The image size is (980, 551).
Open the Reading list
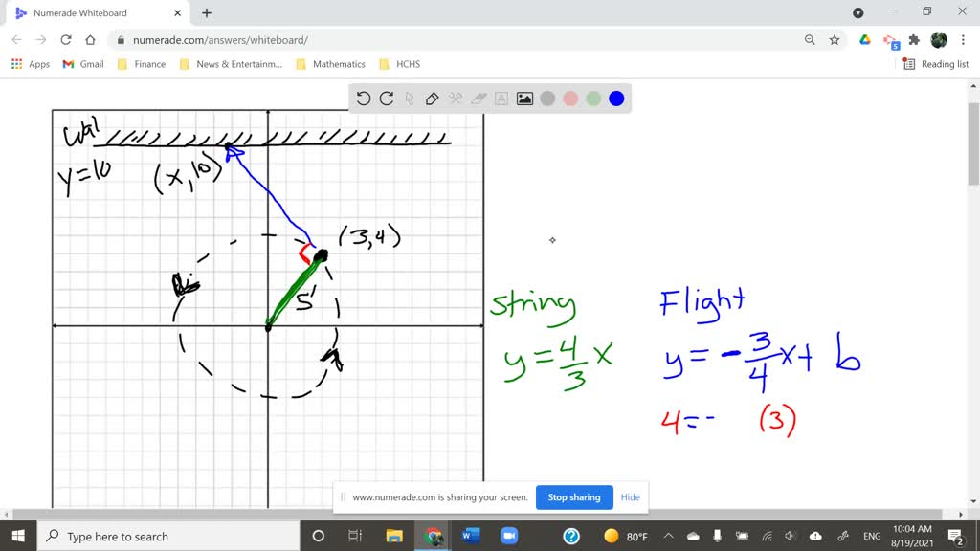coord(936,64)
